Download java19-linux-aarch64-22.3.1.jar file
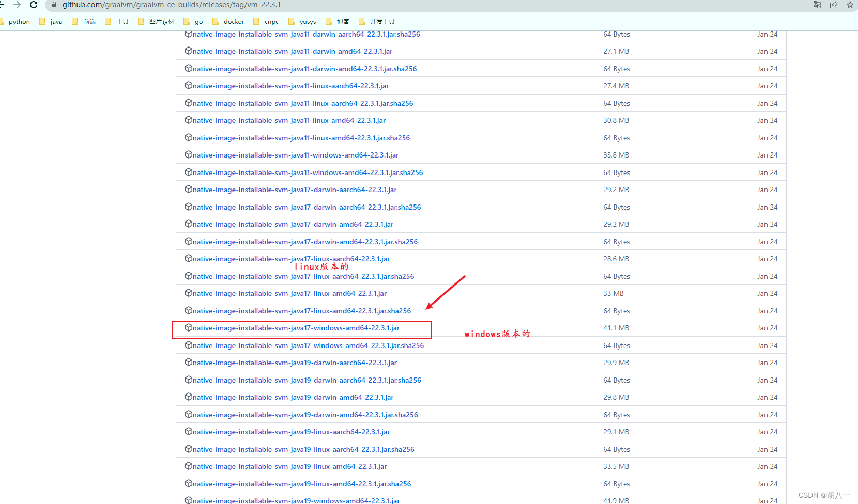This screenshot has width=858, height=504. 291,432
